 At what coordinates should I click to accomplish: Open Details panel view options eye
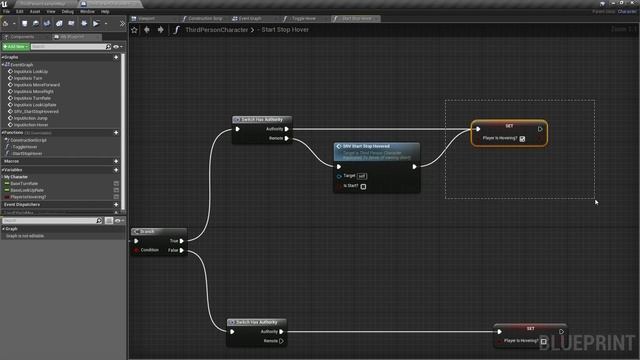tap(119, 220)
